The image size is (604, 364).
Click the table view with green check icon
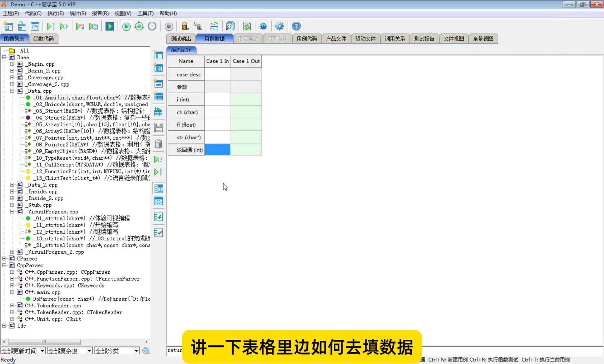pyautogui.click(x=158, y=217)
